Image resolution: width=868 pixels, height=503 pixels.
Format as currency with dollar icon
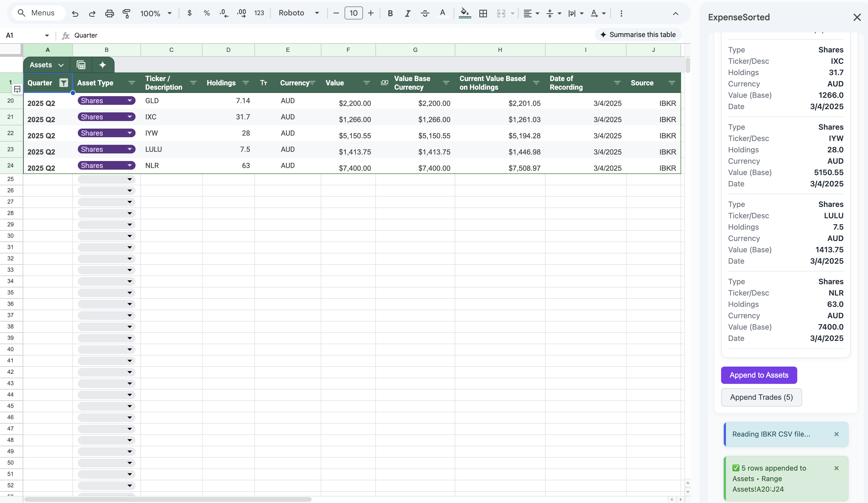pyautogui.click(x=189, y=14)
